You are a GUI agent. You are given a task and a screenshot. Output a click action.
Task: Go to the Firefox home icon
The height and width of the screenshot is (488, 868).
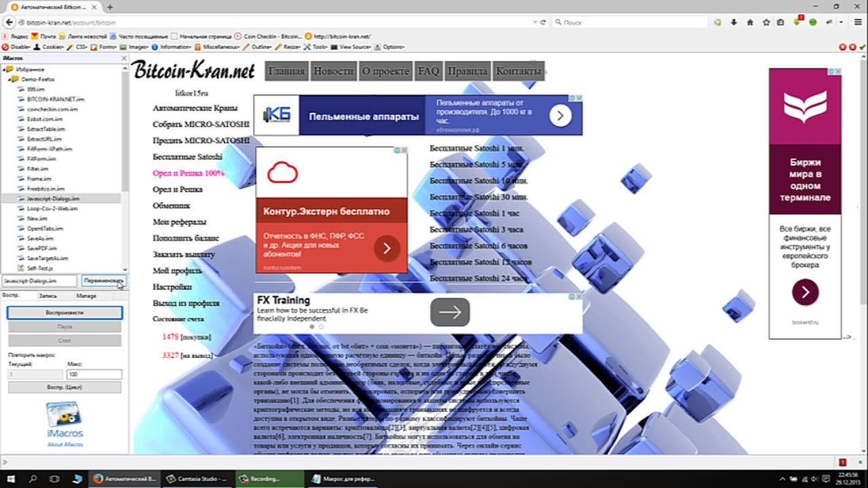(750, 22)
